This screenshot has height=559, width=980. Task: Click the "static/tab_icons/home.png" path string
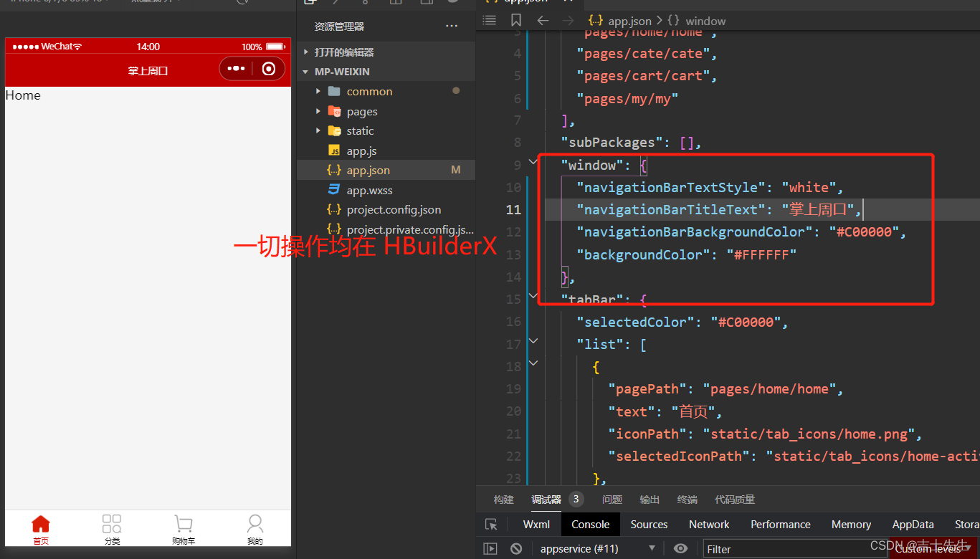coord(808,434)
